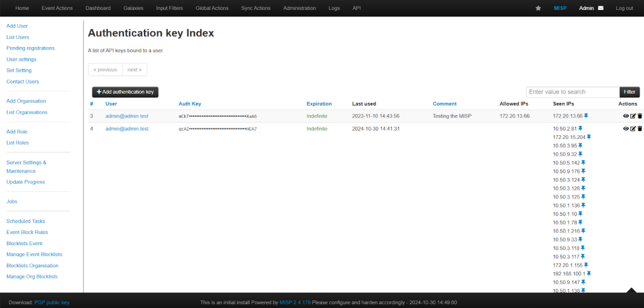Open the Admin envelope messages icon
644x308 pixels.
coord(601,8)
